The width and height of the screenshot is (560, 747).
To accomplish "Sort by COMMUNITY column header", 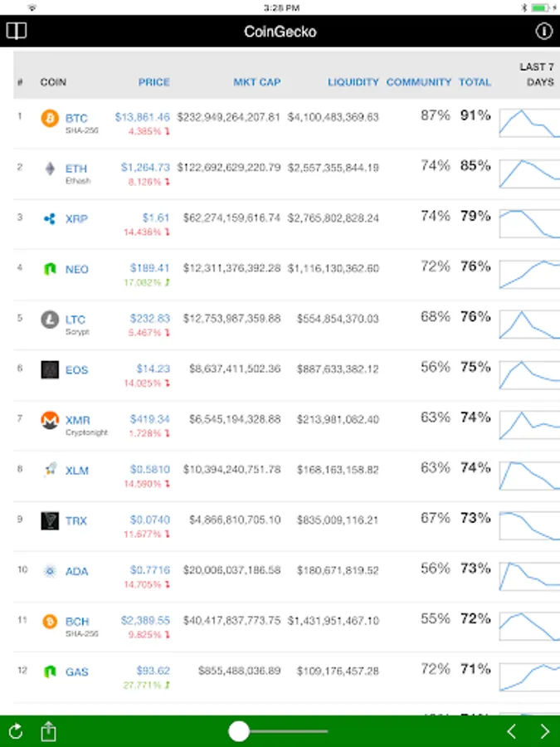I will click(x=418, y=82).
